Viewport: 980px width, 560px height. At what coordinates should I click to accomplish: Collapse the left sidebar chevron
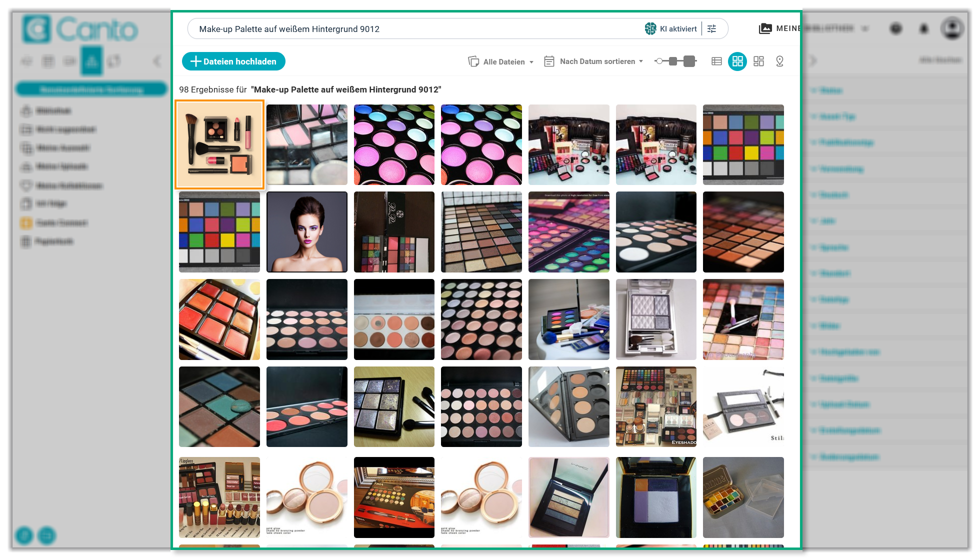tap(157, 61)
